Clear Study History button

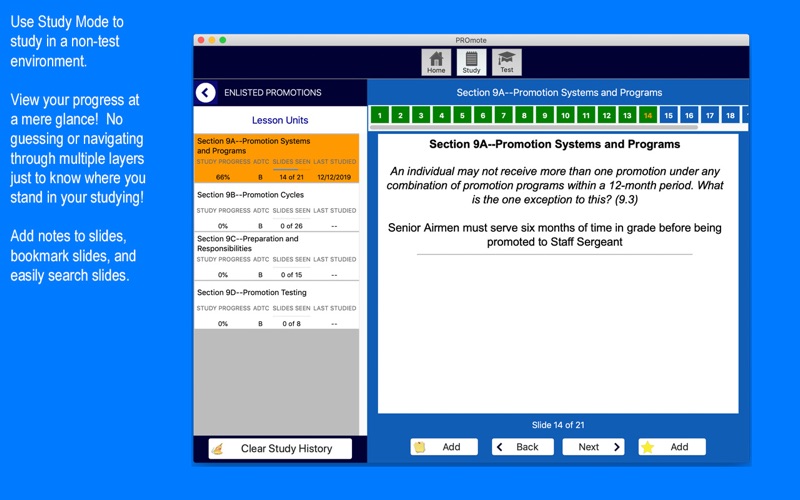point(280,448)
